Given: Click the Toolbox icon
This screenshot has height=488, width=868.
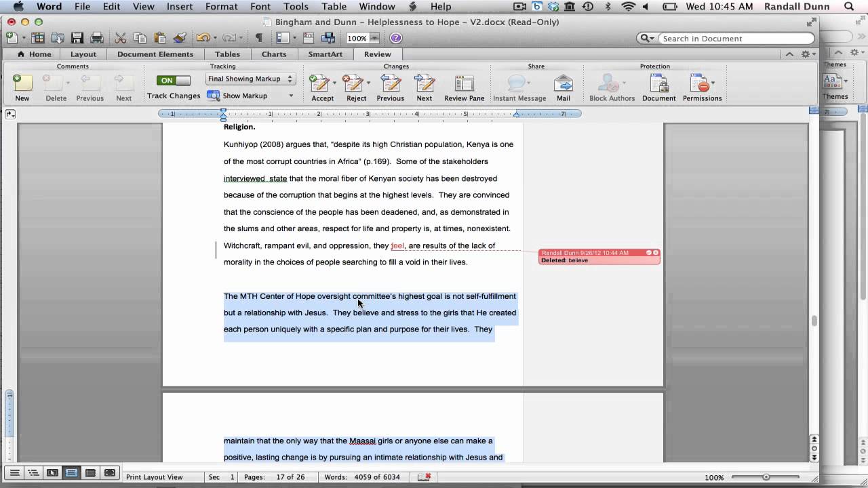Looking at the screenshot, I should (x=310, y=38).
